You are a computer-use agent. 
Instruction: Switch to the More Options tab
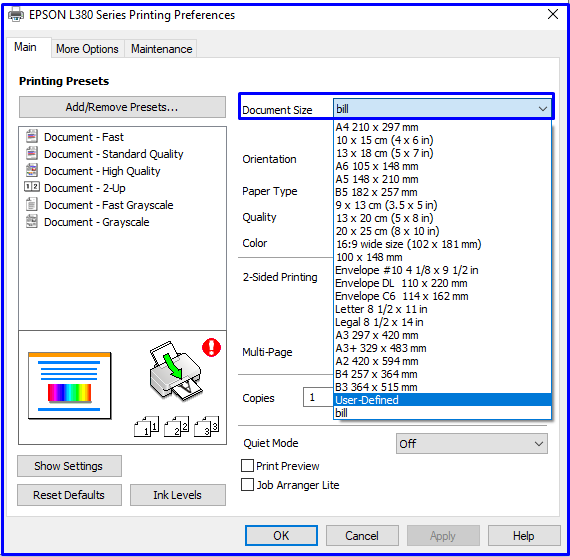click(x=87, y=49)
